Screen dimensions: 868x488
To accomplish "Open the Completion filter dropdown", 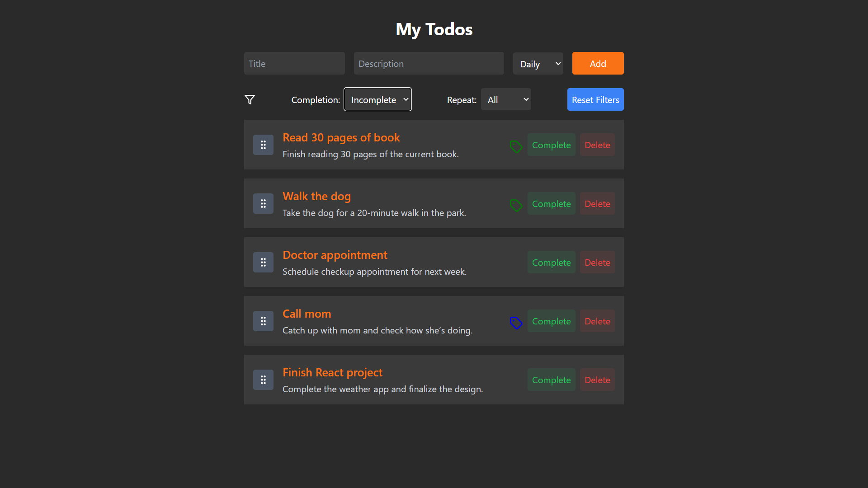I will pyautogui.click(x=377, y=99).
